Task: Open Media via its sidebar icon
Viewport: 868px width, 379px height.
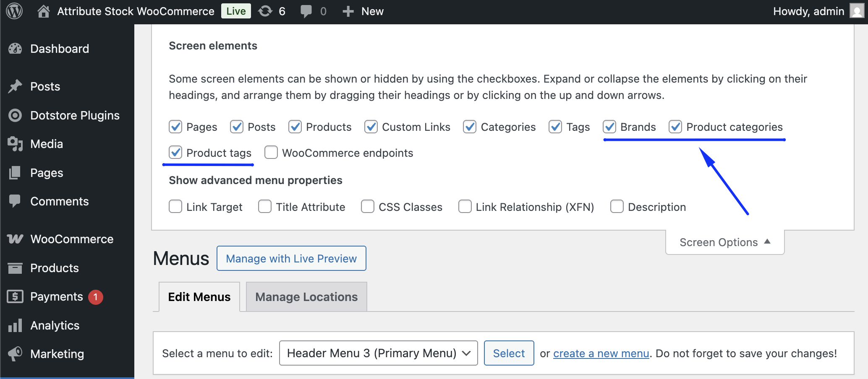Action: [x=15, y=144]
